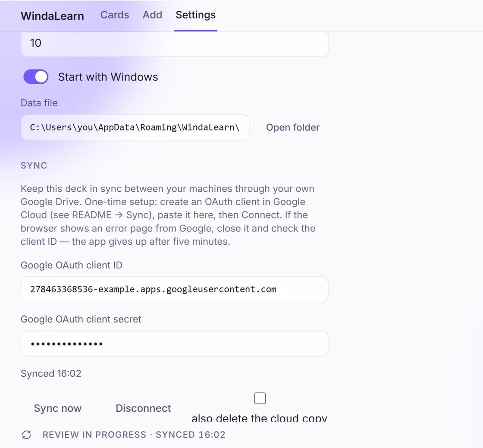
Task: Click the Data file label
Action: (39, 103)
